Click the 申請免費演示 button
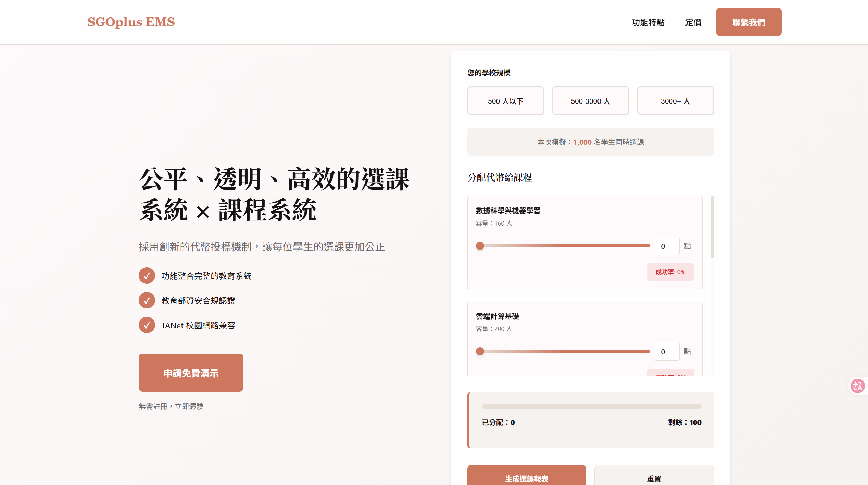The width and height of the screenshot is (868, 485). click(x=191, y=373)
